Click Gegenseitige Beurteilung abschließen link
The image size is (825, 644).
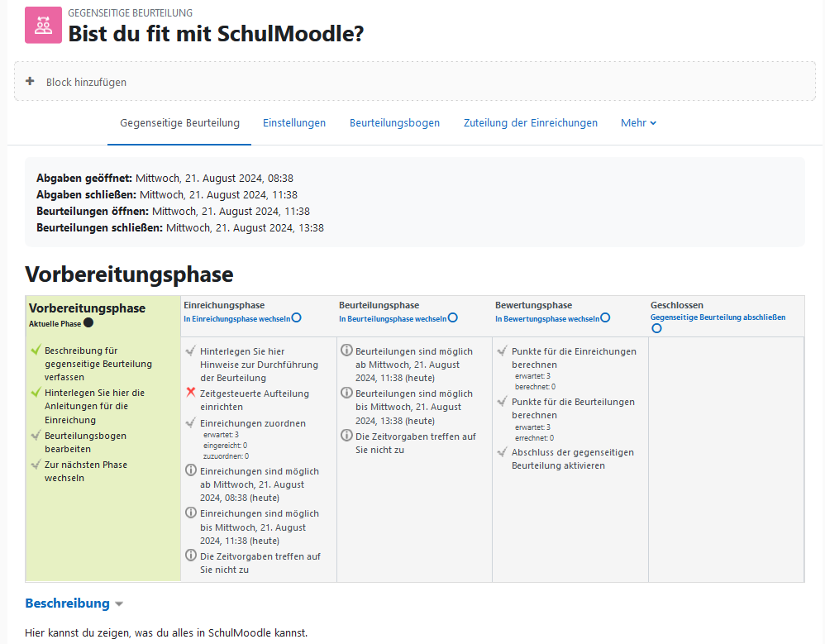pyautogui.click(x=718, y=317)
